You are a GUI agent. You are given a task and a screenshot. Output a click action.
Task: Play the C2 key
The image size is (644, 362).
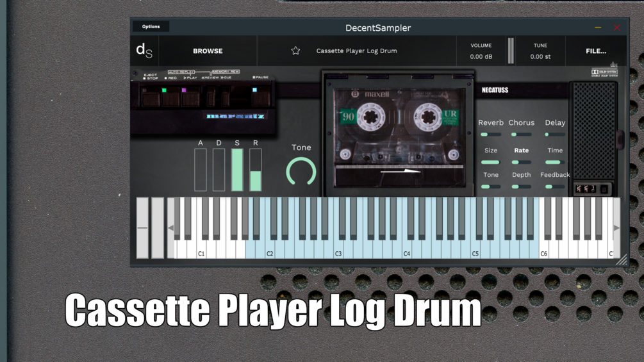270,251
